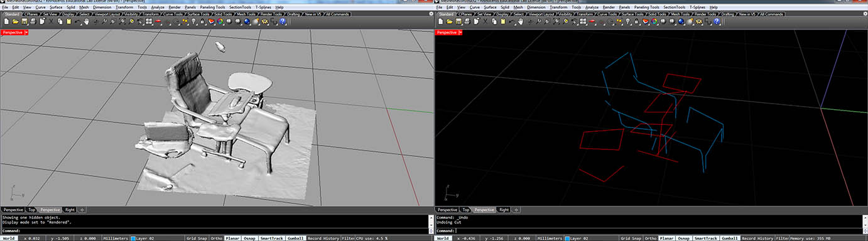
Task: Click New file icon in left Rhino window
Action: click(x=6, y=21)
